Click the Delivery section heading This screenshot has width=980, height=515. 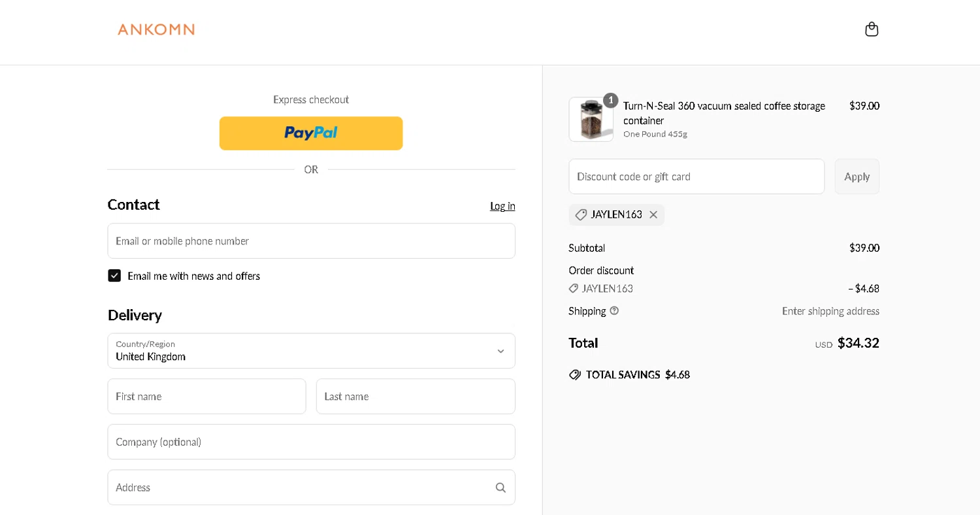(x=135, y=315)
